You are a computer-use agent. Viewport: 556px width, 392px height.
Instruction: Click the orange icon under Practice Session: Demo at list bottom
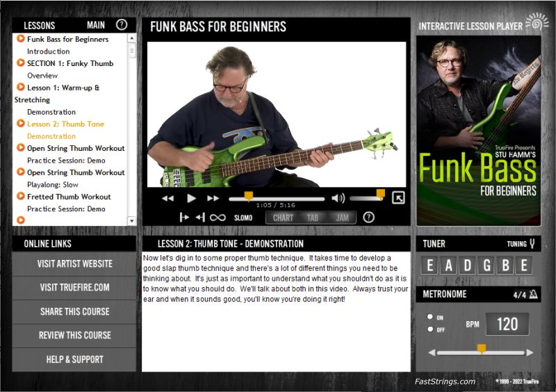tap(21, 220)
